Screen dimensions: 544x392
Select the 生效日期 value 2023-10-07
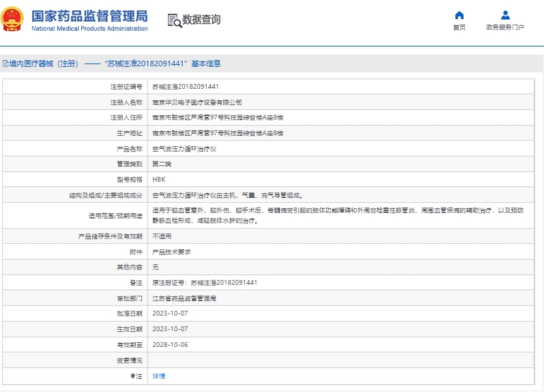click(170, 328)
